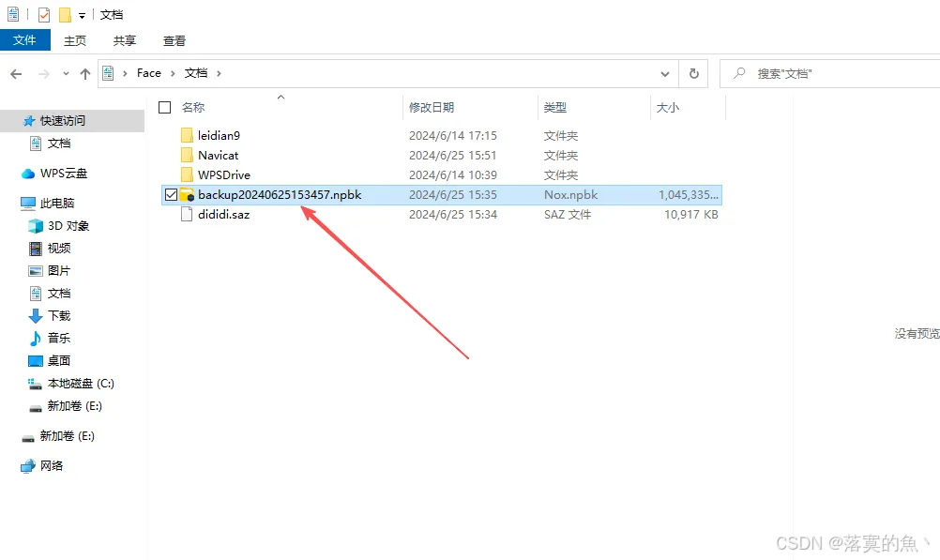Image resolution: width=940 pixels, height=560 pixels.
Task: Open 新加卷 (E:) under 此电脑
Action: click(74, 406)
